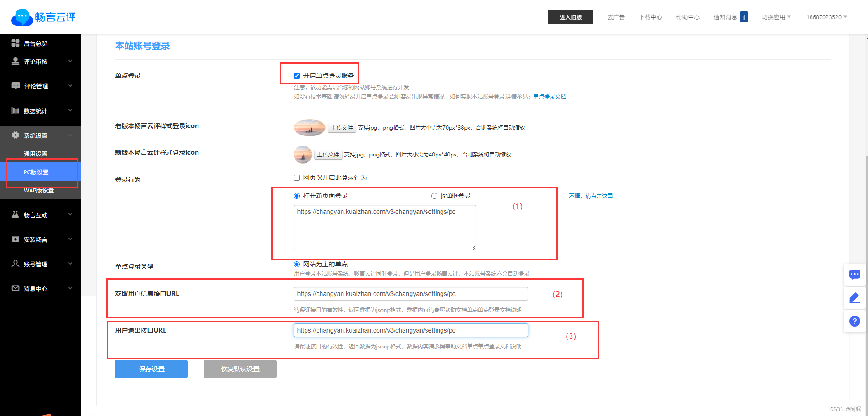Click 保存设置 button

click(x=151, y=369)
